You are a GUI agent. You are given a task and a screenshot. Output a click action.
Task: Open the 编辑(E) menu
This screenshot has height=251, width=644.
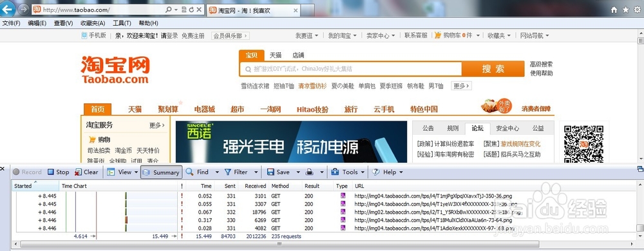37,23
